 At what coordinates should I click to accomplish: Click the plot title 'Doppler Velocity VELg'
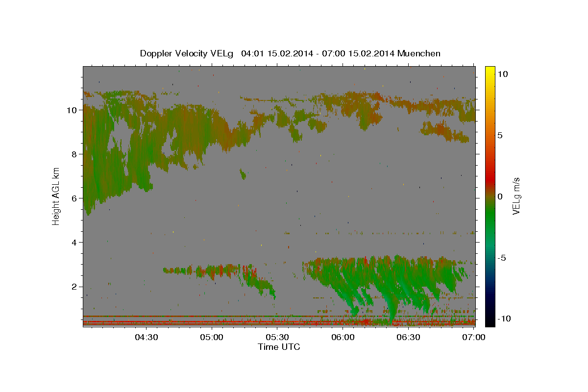tap(188, 53)
